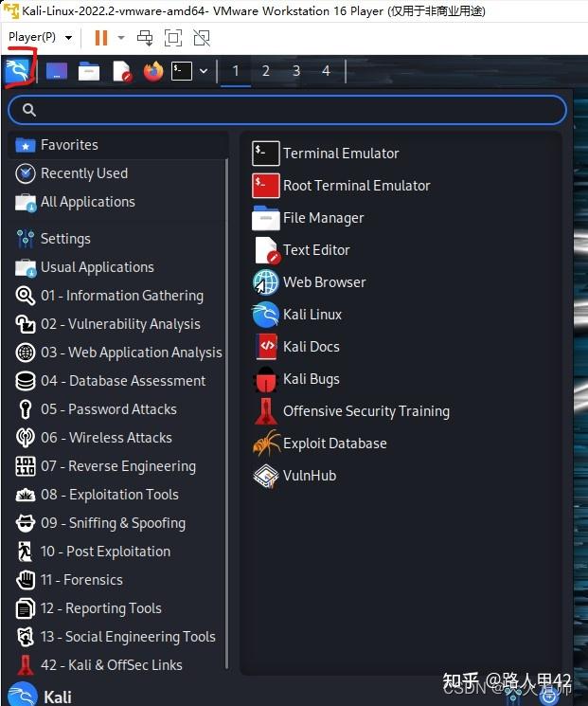Screen dimensions: 588x706
Task: Launch Firefox from the panel
Action: point(153,71)
